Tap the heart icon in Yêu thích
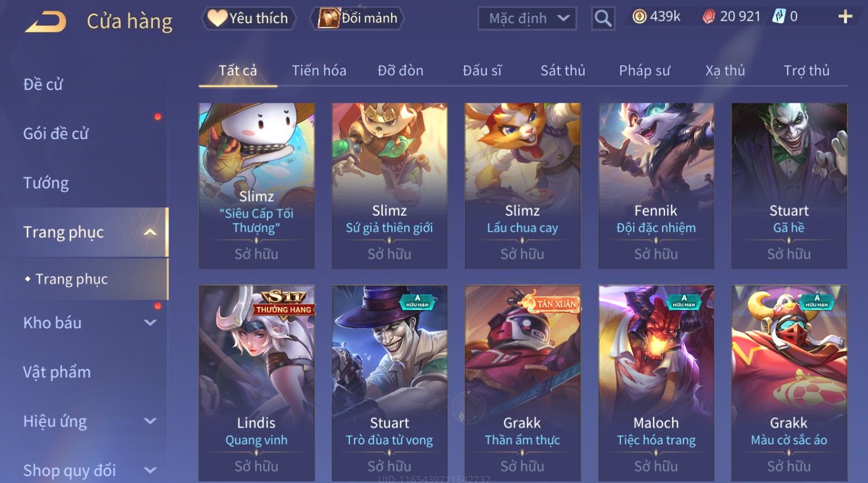The height and width of the screenshot is (483, 868). tap(217, 18)
